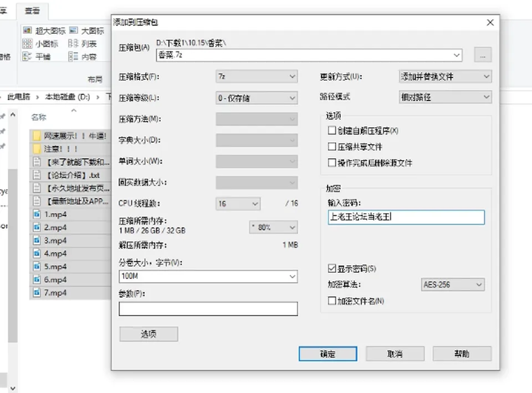Click the 小图标 layout icon in Explorer
This screenshot has width=532, height=393.
tap(27, 44)
